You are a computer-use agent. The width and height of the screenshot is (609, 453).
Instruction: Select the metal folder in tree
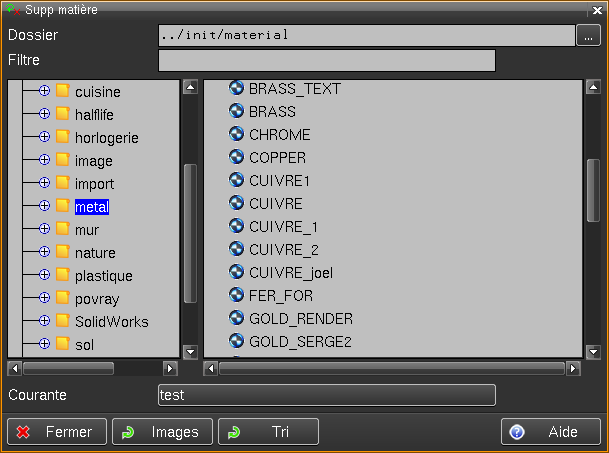(91, 207)
